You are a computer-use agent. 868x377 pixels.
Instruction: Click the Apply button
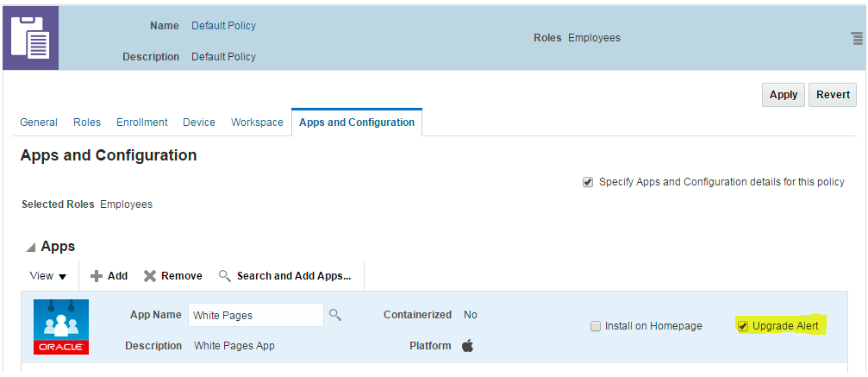click(x=784, y=95)
